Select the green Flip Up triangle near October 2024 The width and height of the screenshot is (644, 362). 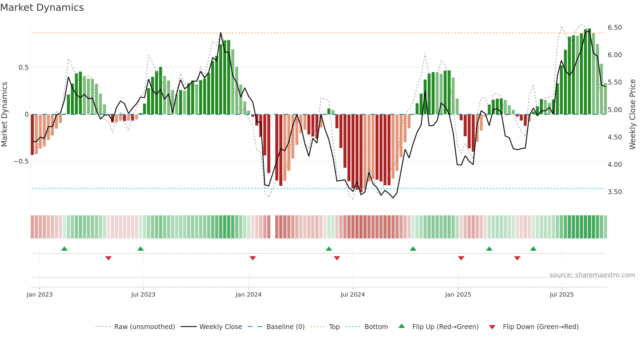coord(413,249)
